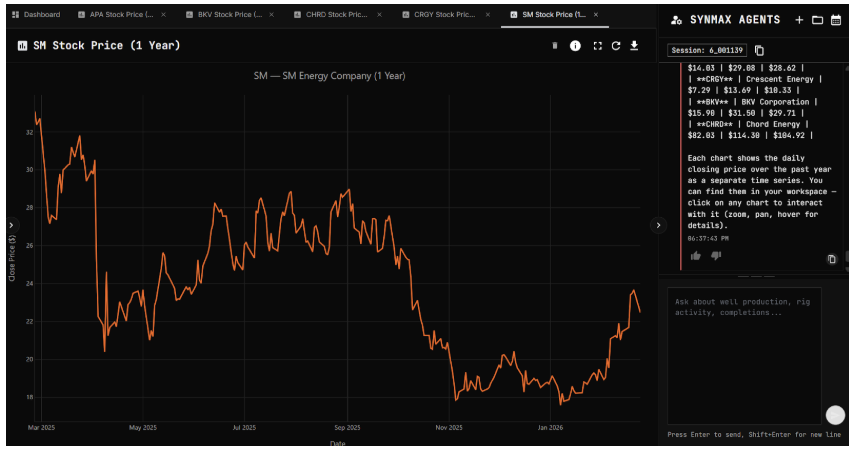Viewport: 853px width, 451px height.
Task: Expand the chart to fullscreen
Action: (598, 46)
